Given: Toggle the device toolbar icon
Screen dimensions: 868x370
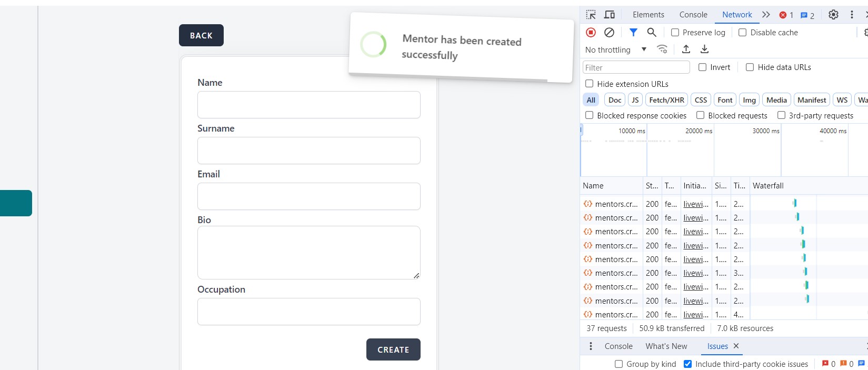Looking at the screenshot, I should pyautogui.click(x=610, y=15).
